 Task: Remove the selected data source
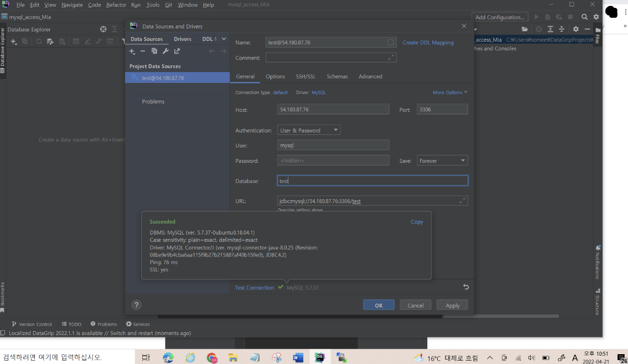click(x=143, y=52)
